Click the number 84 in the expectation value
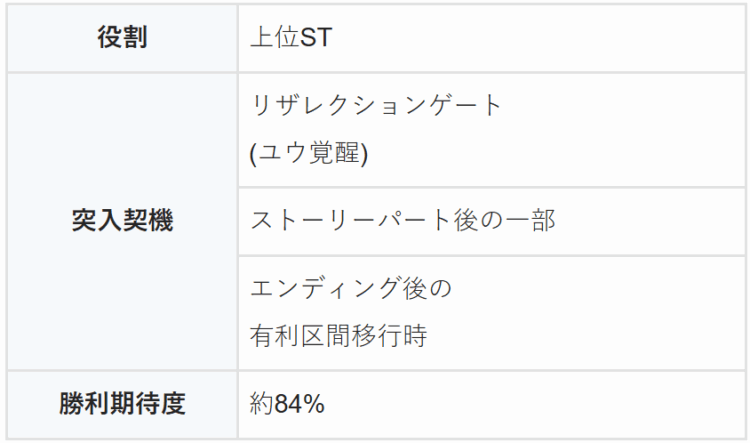Viewport: 750px width, 443px height. tap(288, 404)
